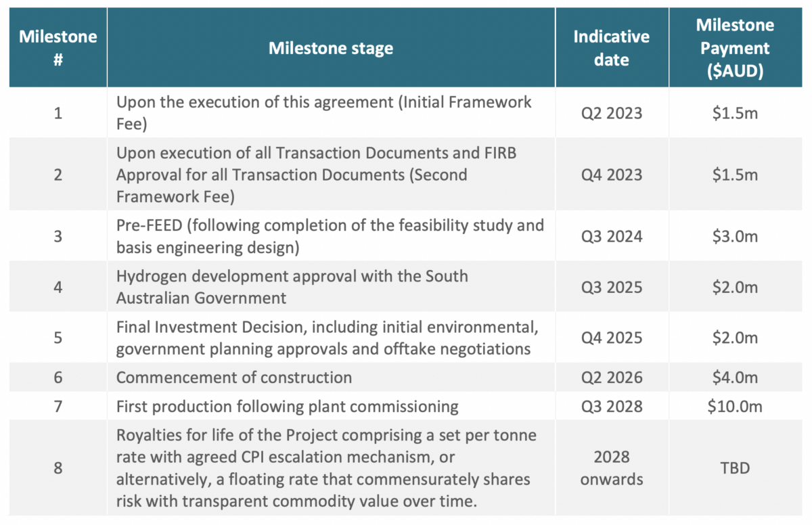
Task: Click the Q4 2023 date cell
Action: 612,175
